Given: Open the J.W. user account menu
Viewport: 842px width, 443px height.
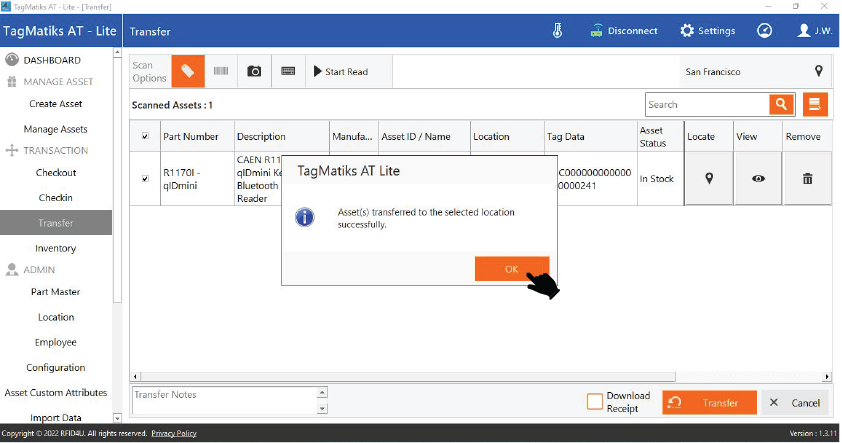Looking at the screenshot, I should pyautogui.click(x=815, y=31).
